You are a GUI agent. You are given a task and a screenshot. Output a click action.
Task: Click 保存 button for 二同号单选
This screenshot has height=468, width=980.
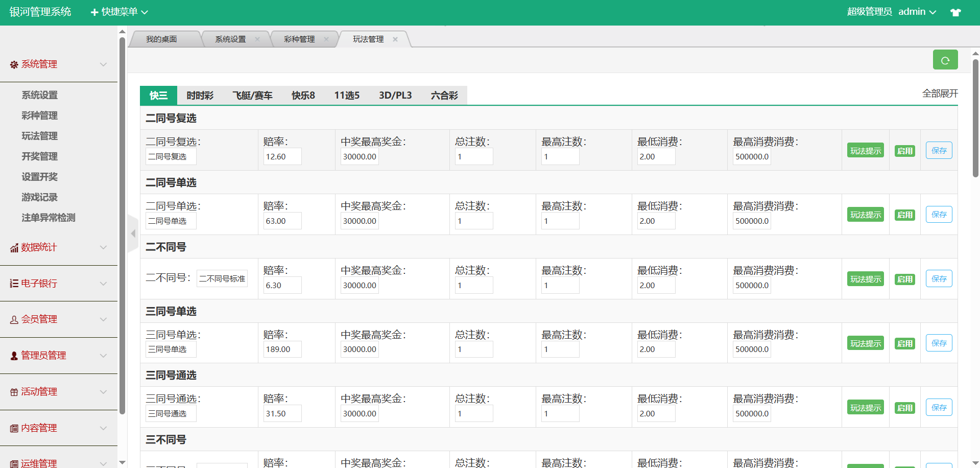point(939,215)
